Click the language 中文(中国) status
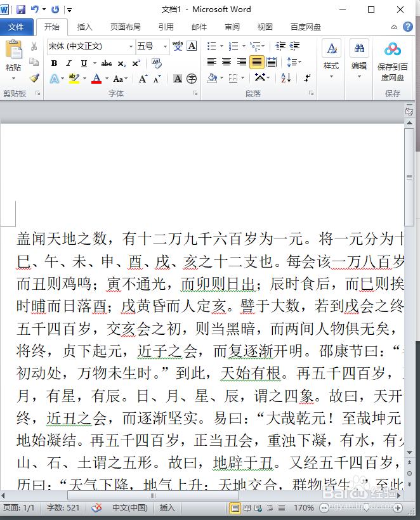The image size is (420, 520). 129,508
